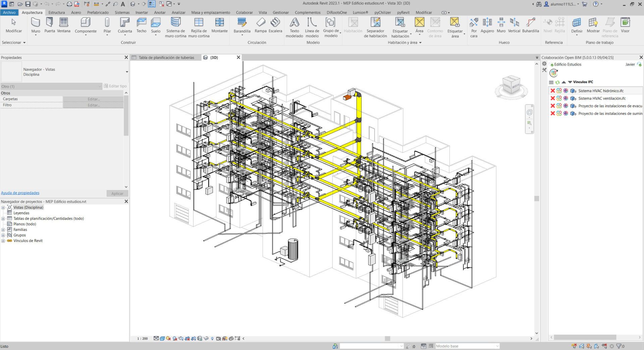Open Ayuda de propiedades link
This screenshot has width=644, height=350.
pyautogui.click(x=20, y=193)
